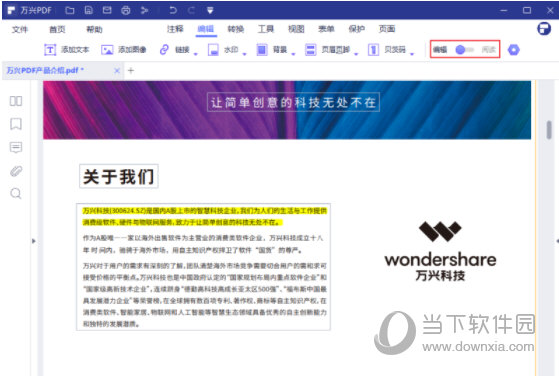
Task: Click the 水印 watermark tool
Action: coord(223,50)
